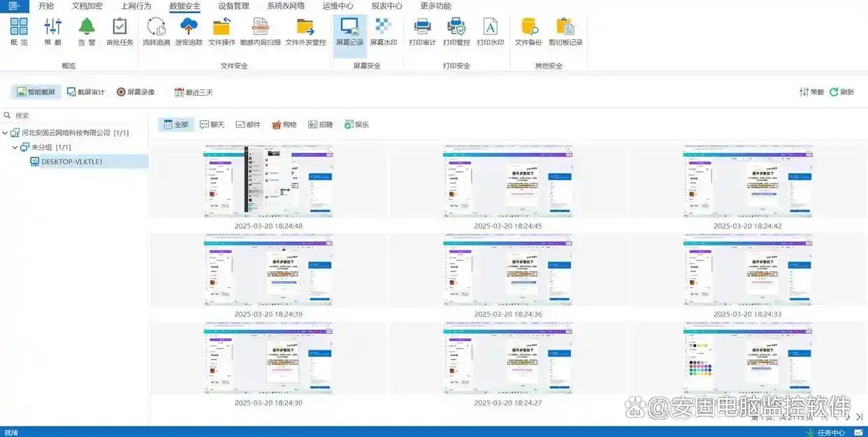Open the color palette screenshot thumbnail
Image resolution: width=868 pixels, height=437 pixels.
[748, 358]
